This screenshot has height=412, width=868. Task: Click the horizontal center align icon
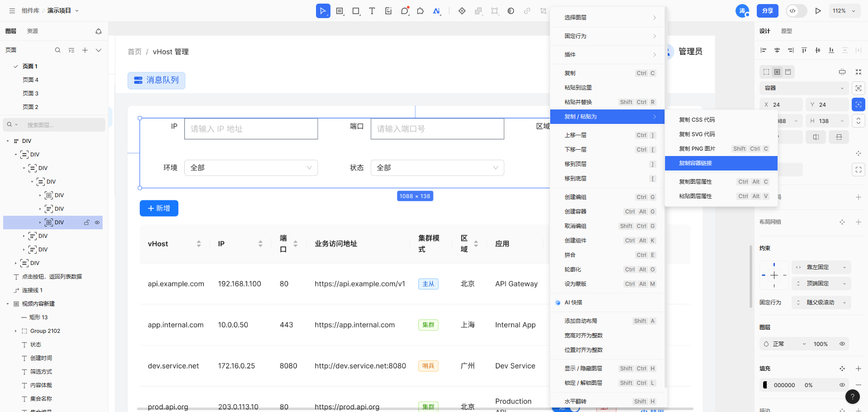pos(777,50)
